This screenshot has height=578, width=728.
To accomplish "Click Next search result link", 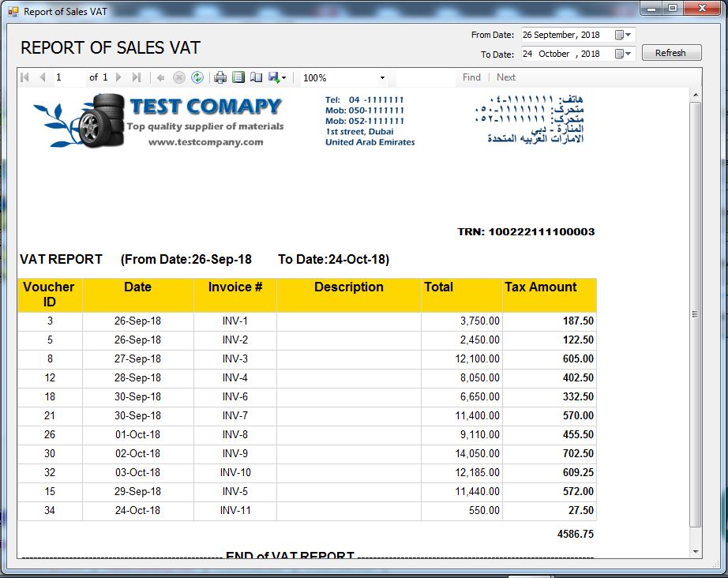I will coord(506,77).
